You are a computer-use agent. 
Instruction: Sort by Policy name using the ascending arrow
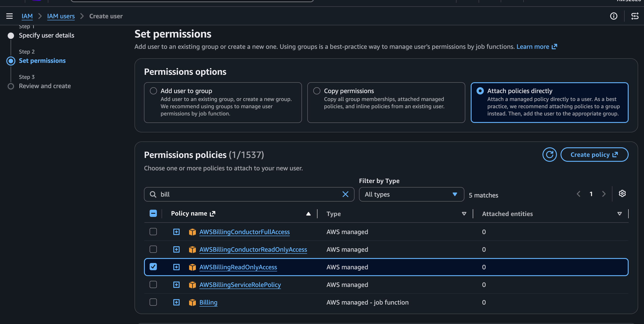point(308,214)
